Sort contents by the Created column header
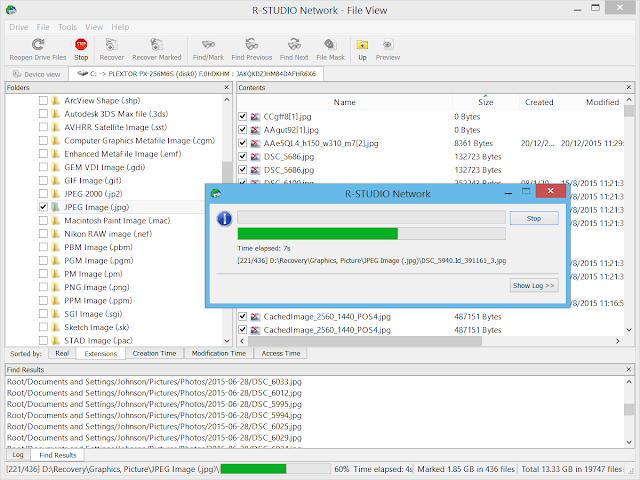640x480 pixels. click(x=539, y=102)
